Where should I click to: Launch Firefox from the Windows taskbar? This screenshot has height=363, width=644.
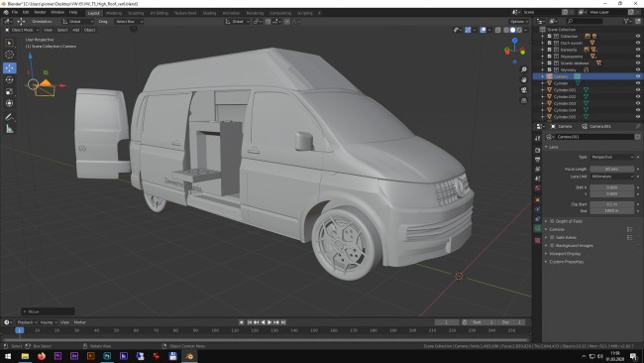click(42, 356)
